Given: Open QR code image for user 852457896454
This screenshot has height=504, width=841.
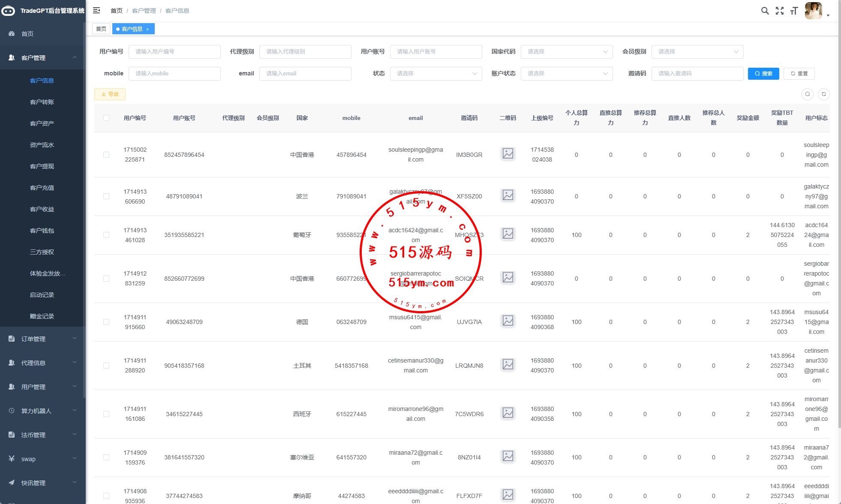Looking at the screenshot, I should coord(508,153).
